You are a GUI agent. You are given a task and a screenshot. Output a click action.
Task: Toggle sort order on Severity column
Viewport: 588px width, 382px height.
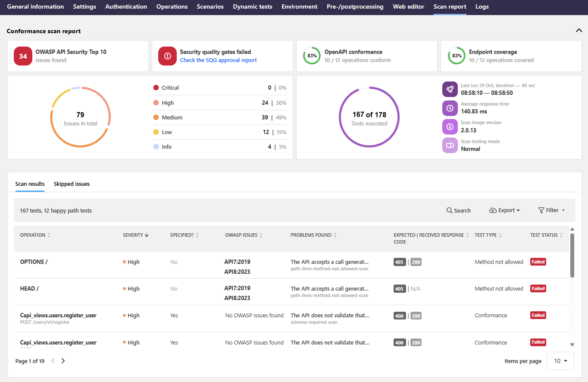[x=147, y=235]
